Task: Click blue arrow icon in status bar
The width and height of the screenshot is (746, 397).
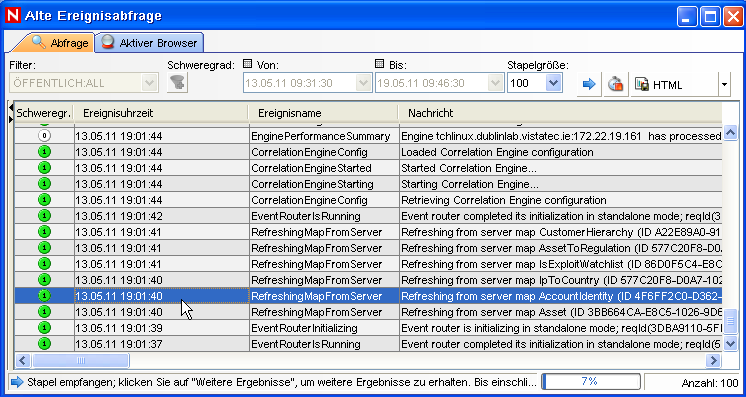Action: pyautogui.click(x=17, y=382)
